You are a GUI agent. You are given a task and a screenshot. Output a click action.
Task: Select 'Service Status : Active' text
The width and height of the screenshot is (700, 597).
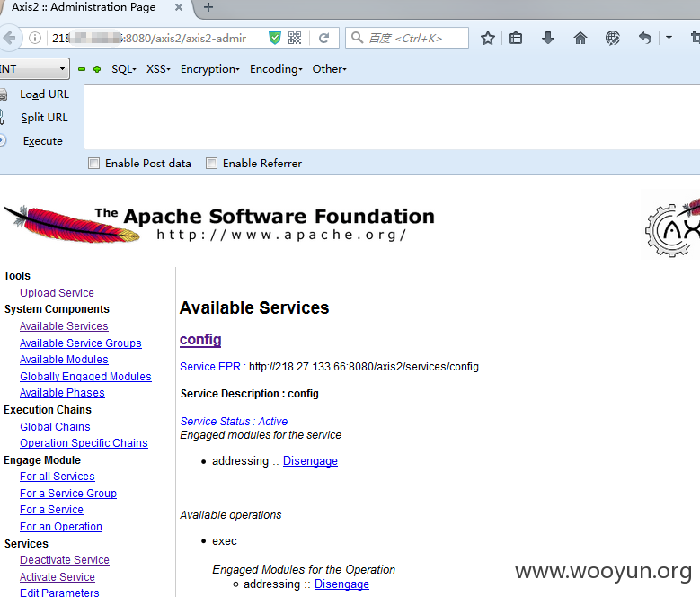coord(234,421)
